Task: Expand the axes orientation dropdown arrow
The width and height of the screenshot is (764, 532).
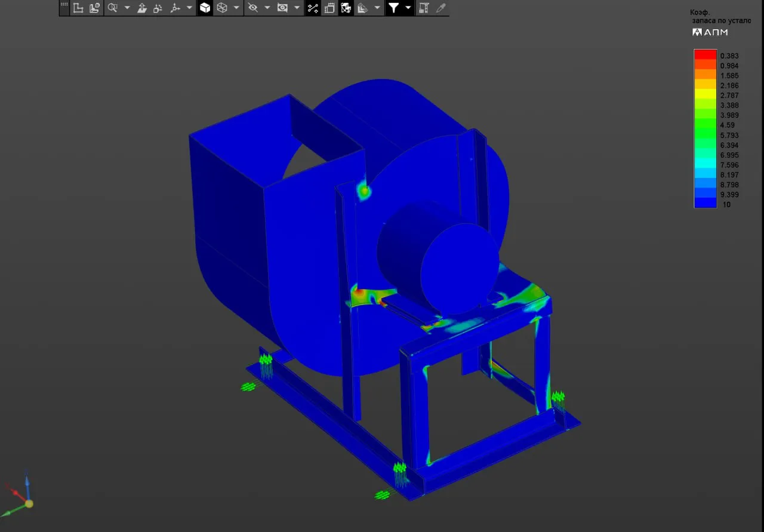Action: point(189,8)
